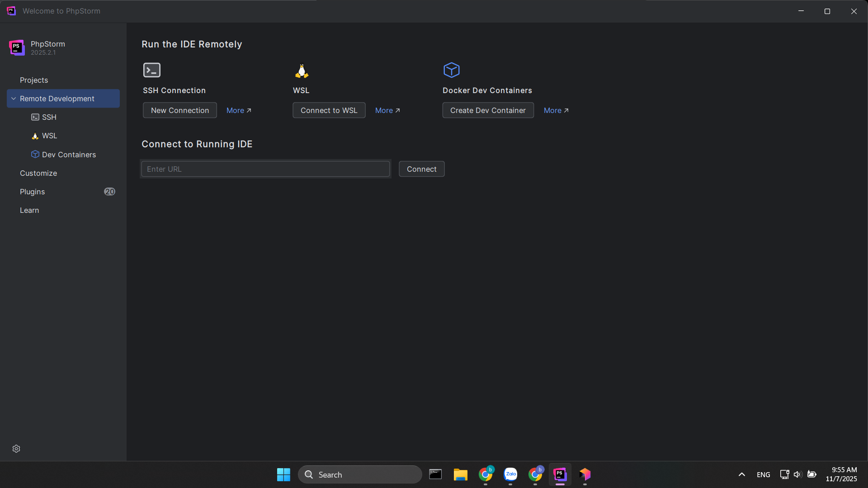The image size is (868, 488).
Task: Click the SSH Connection terminal icon
Action: (151, 70)
